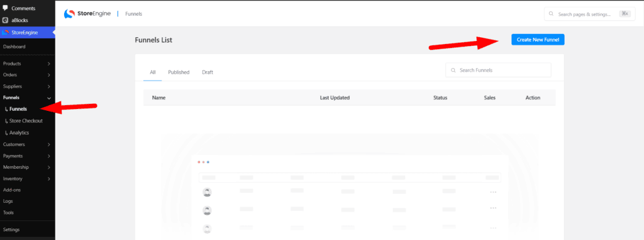Open the Store Checkout sub-item
This screenshot has width=644, height=240.
point(25,120)
